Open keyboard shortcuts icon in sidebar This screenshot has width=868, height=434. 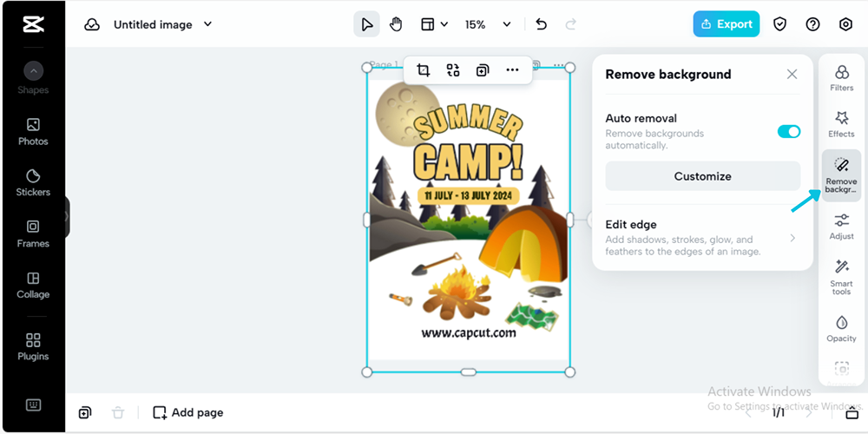pyautogui.click(x=33, y=405)
